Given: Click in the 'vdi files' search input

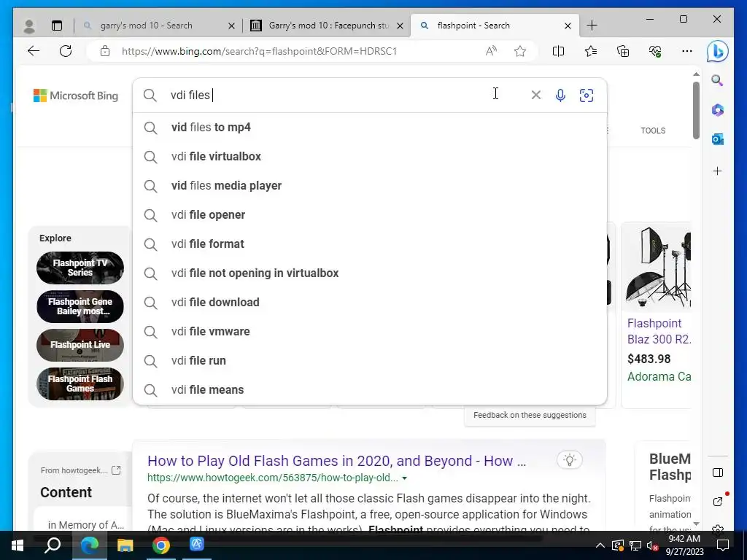Looking at the screenshot, I should coord(343,96).
